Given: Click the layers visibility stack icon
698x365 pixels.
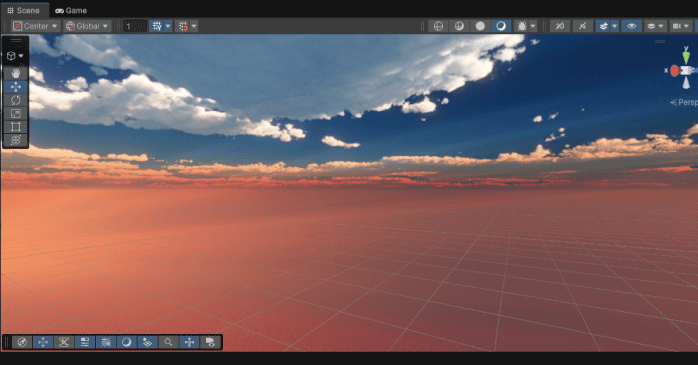Looking at the screenshot, I should 651,26.
